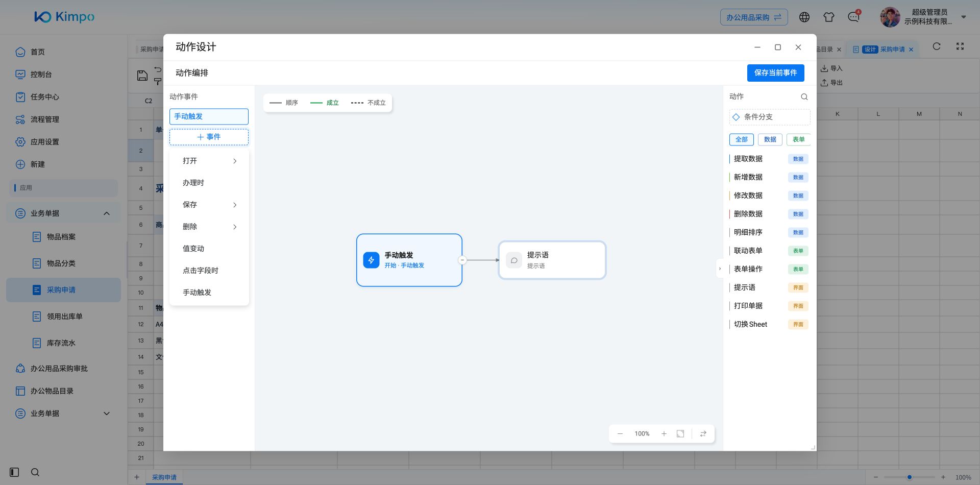Click the layout direction swap icon in the zoom bar

tap(703, 433)
